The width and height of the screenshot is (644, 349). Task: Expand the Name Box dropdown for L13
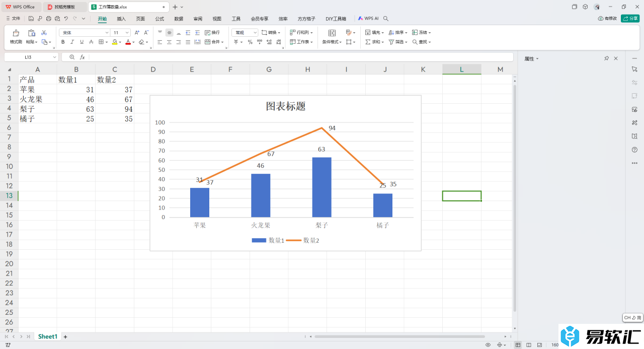click(x=54, y=57)
